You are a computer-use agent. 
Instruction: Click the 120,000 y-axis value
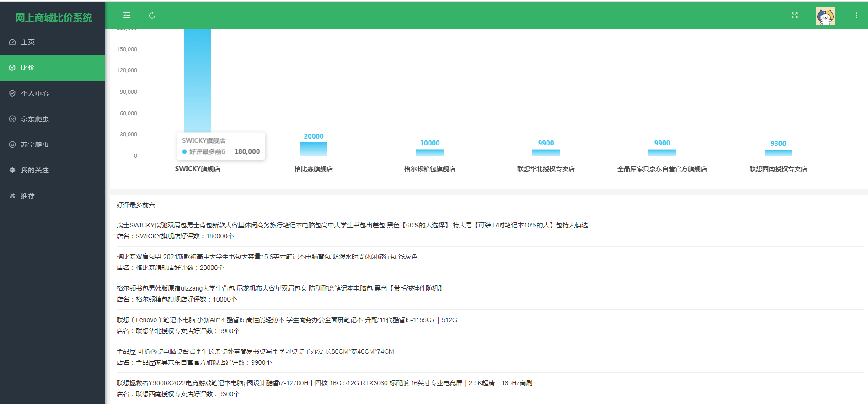127,70
